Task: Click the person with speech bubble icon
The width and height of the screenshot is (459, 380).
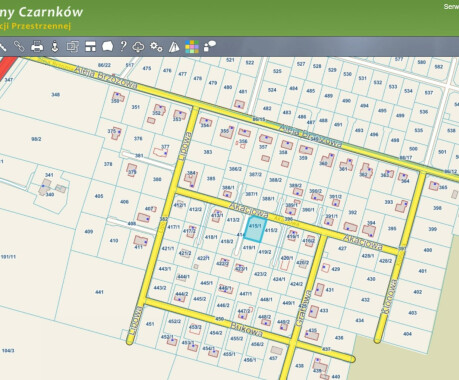Action: pos(210,46)
